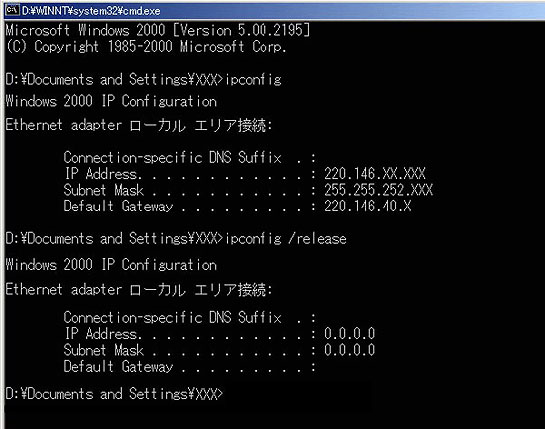Screen dimensions: 545x429
Task: Click the Microsoft Windows 2000 version line
Action: click(157, 30)
